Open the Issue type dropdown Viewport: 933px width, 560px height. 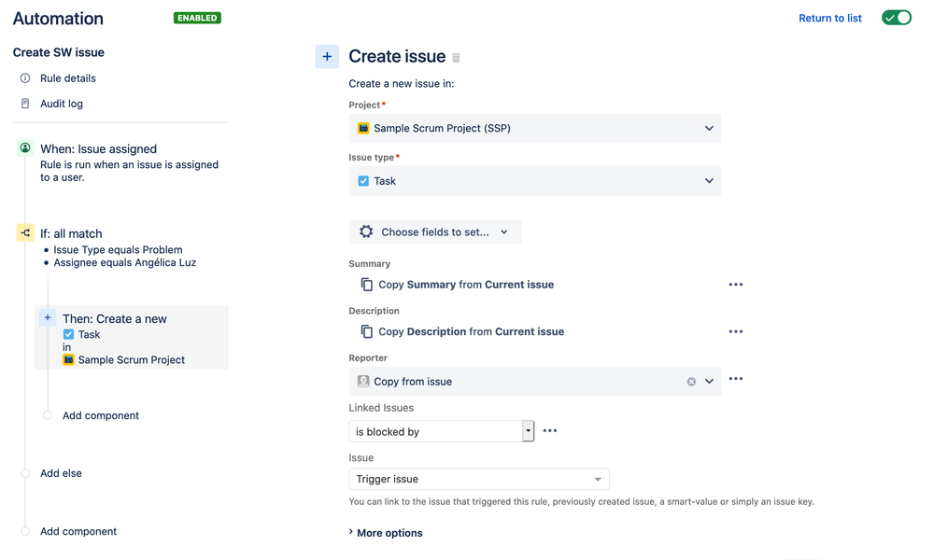coord(534,181)
